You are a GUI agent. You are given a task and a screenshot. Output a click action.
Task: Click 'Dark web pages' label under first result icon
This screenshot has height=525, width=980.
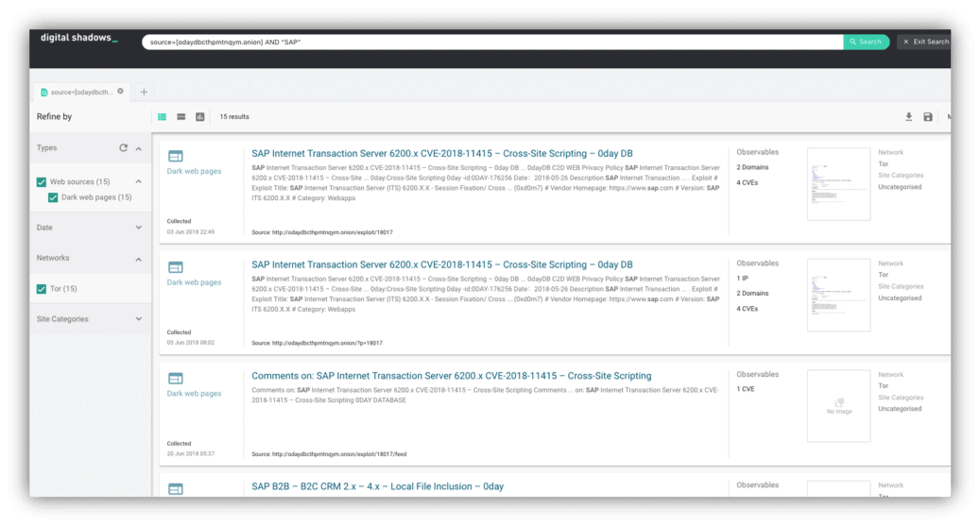(x=194, y=171)
